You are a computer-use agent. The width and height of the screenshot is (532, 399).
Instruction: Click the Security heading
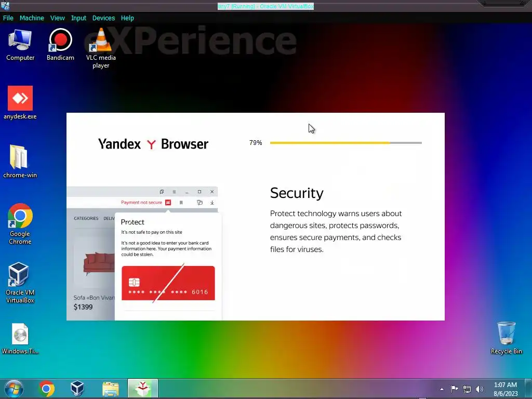point(297,193)
